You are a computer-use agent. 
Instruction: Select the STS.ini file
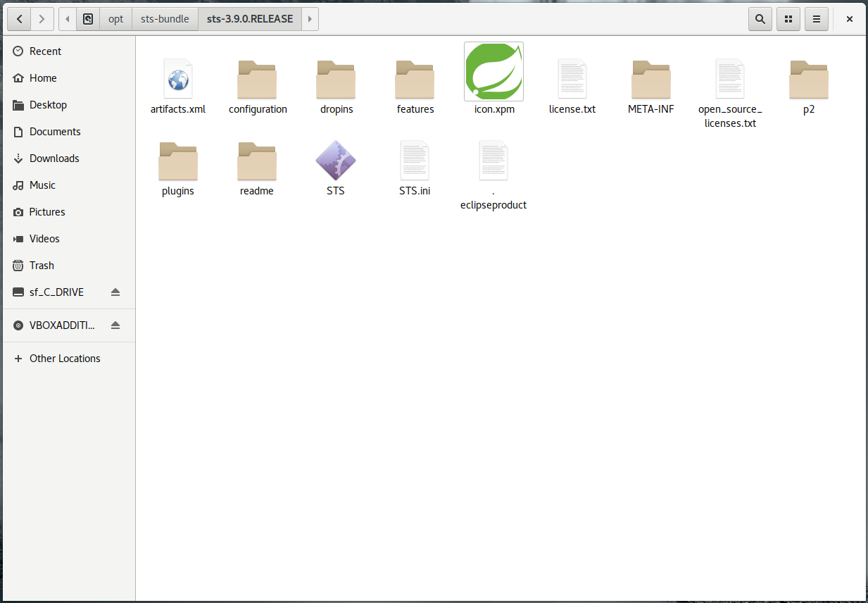pos(415,161)
